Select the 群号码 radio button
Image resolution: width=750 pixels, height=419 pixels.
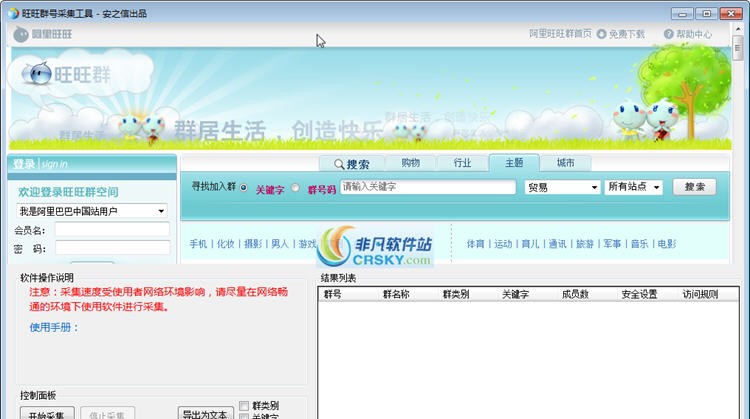[295, 187]
